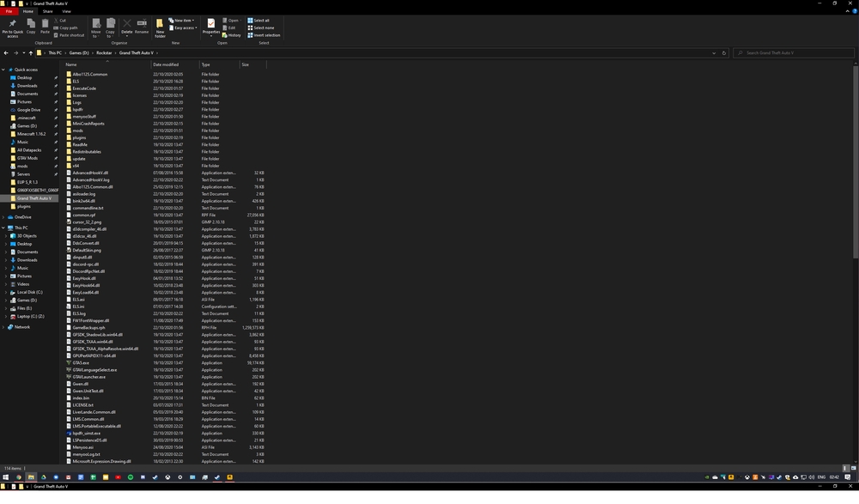859x504 pixels.
Task: Select the lspdfr folder in the list
Action: tap(77, 110)
